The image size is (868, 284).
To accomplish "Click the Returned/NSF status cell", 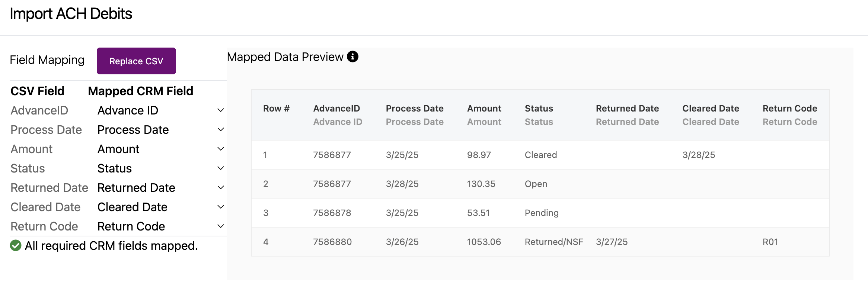I will tap(554, 242).
